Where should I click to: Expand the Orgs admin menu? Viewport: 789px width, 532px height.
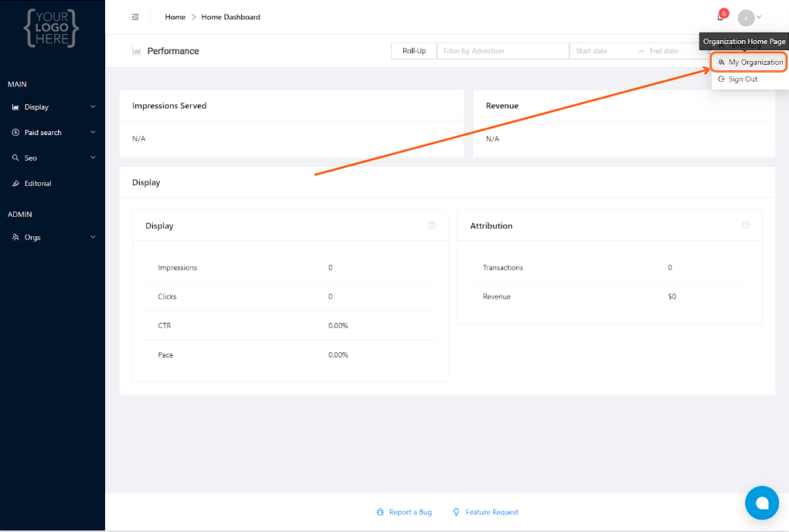point(53,237)
